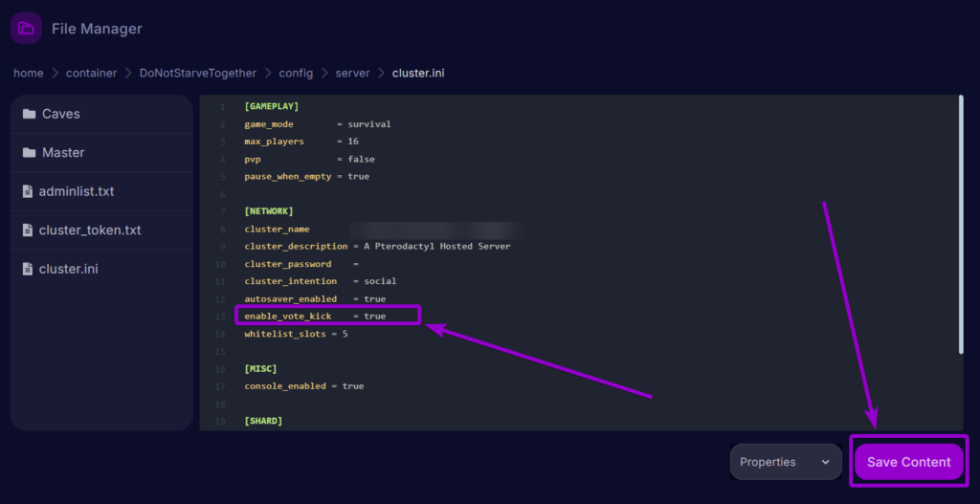Click the adminlist.txt file icon

point(29,191)
